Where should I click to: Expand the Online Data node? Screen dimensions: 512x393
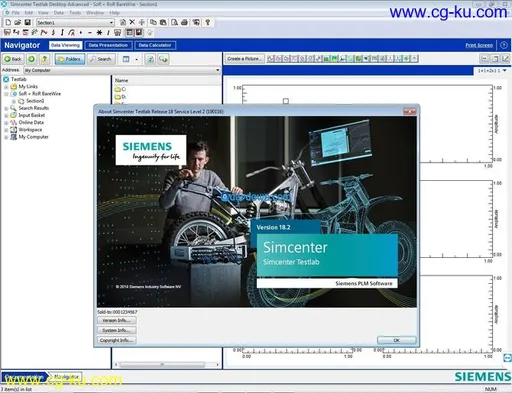coord(6,123)
